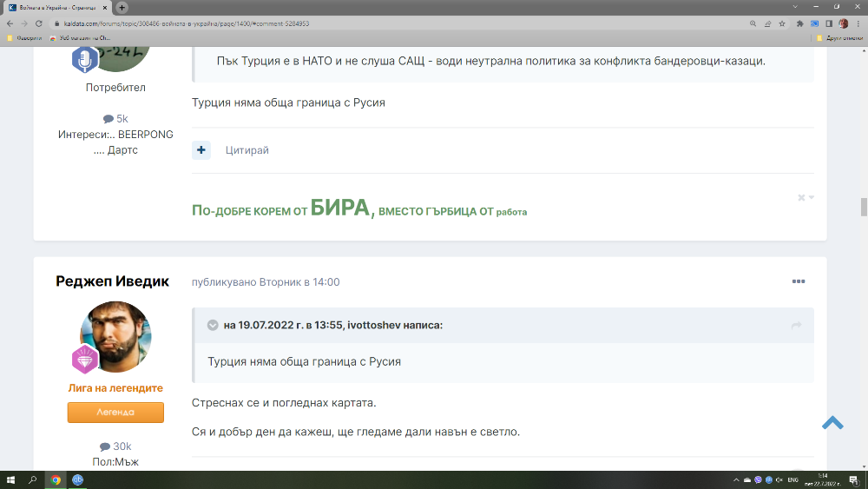Toggle the browser side panel
868x489 pixels.
829,23
